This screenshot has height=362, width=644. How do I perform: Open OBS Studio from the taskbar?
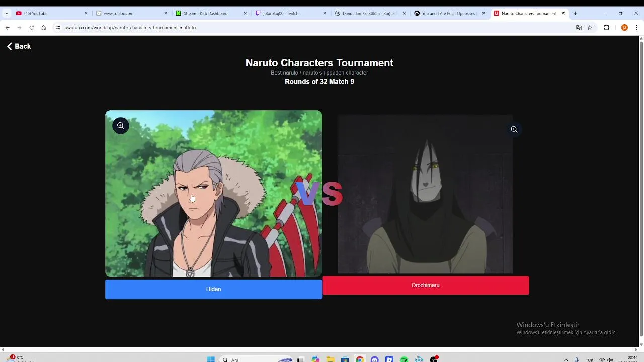(x=434, y=359)
